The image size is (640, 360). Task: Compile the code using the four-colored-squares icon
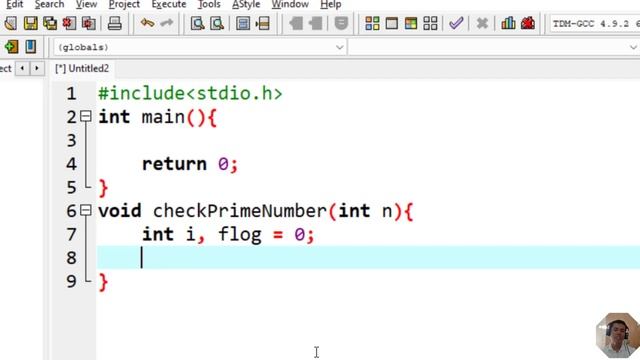pos(372,23)
